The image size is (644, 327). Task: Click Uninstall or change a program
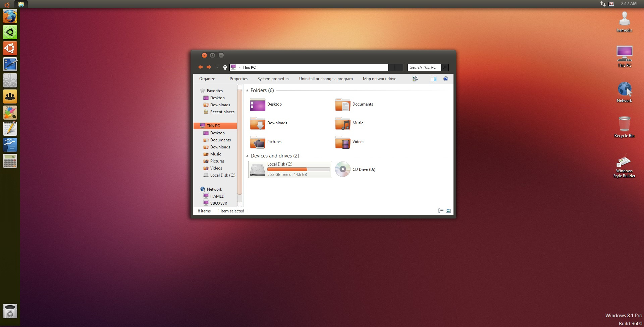(x=326, y=79)
